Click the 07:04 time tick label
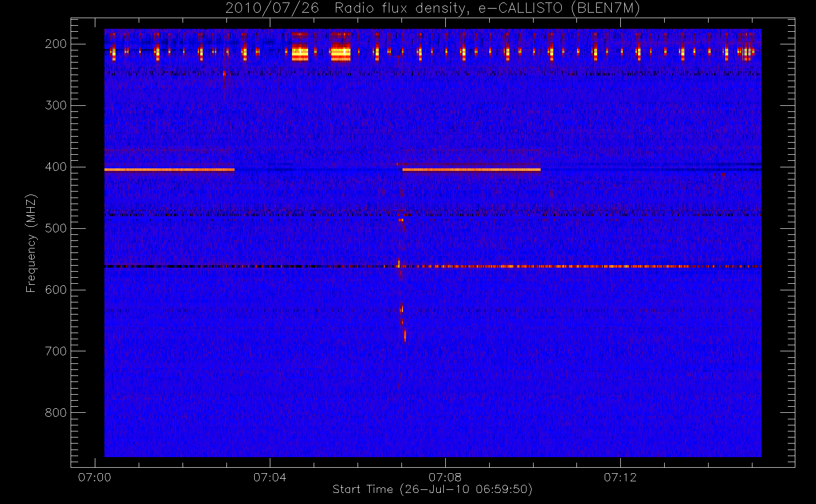This screenshot has height=504, width=816. click(270, 477)
